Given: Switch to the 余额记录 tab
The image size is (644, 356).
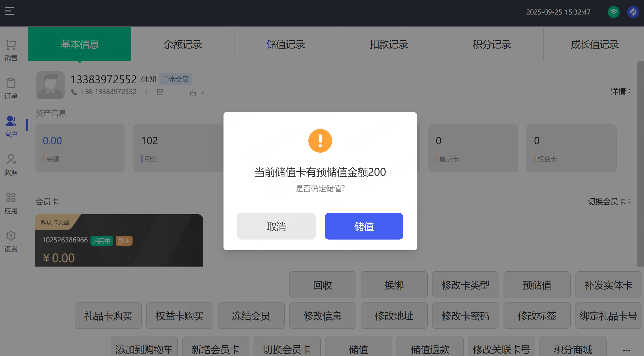Looking at the screenshot, I should 182,44.
